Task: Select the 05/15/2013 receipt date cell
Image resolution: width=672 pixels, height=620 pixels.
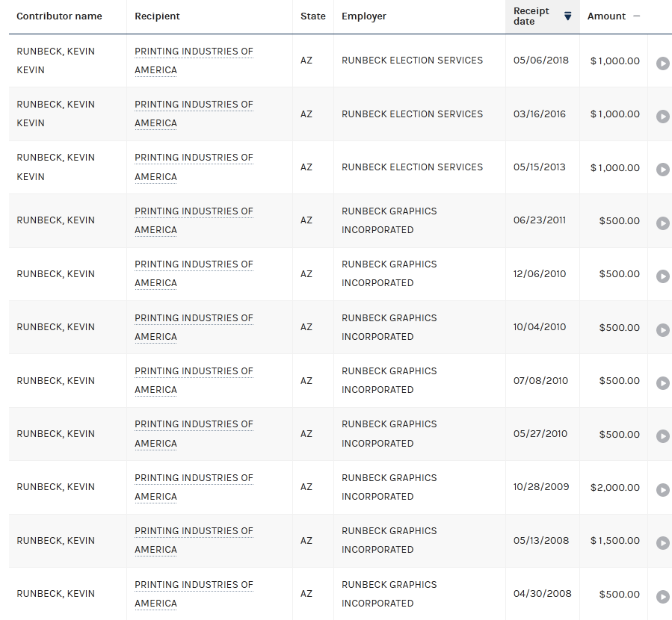Action: pos(540,167)
